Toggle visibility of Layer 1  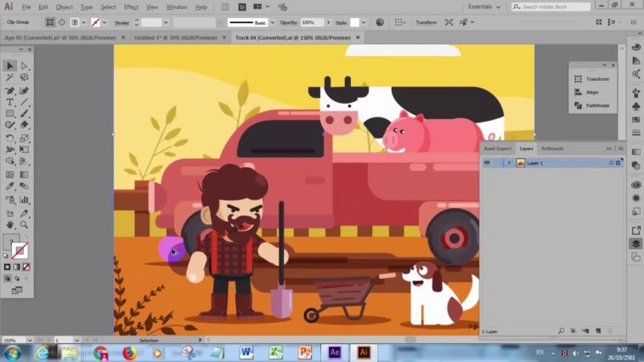487,162
